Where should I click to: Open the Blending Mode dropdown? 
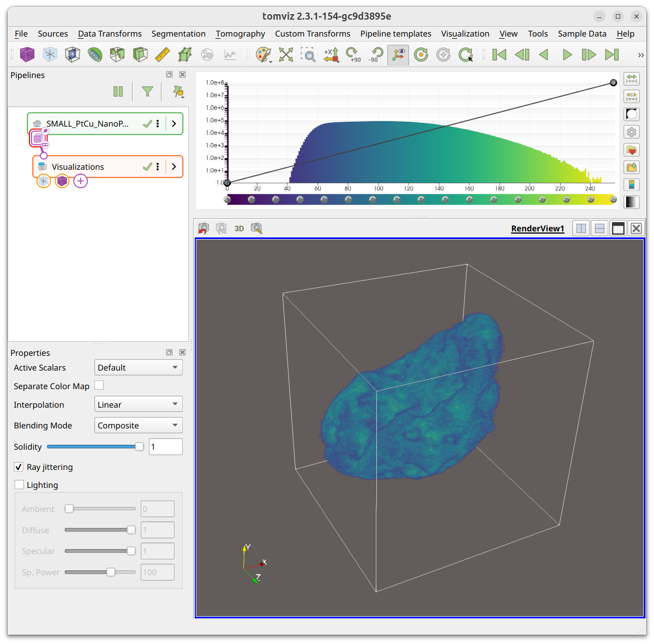point(139,425)
